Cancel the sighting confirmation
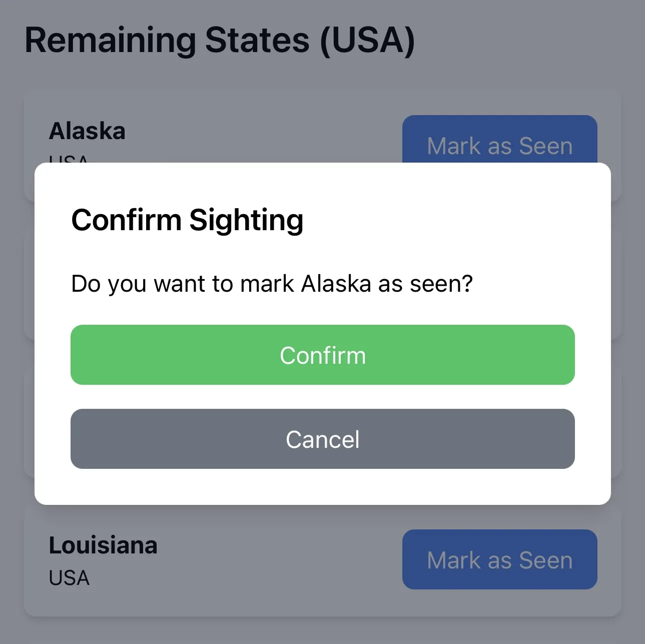This screenshot has height=644, width=645. [322, 439]
